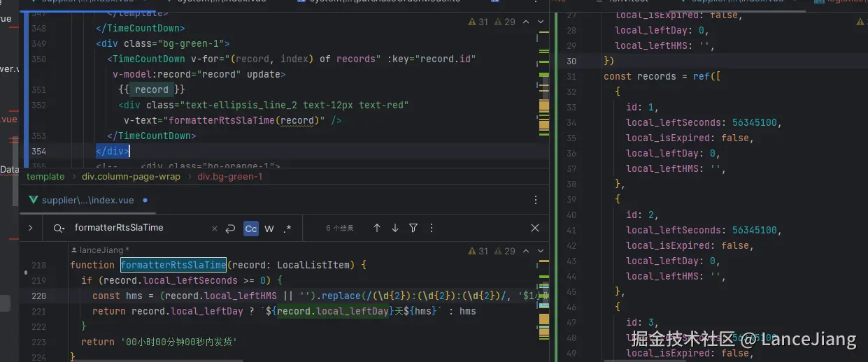The height and width of the screenshot is (362, 868).
Task: Click div.column-page-wrap in breadcrumb
Action: point(131,177)
